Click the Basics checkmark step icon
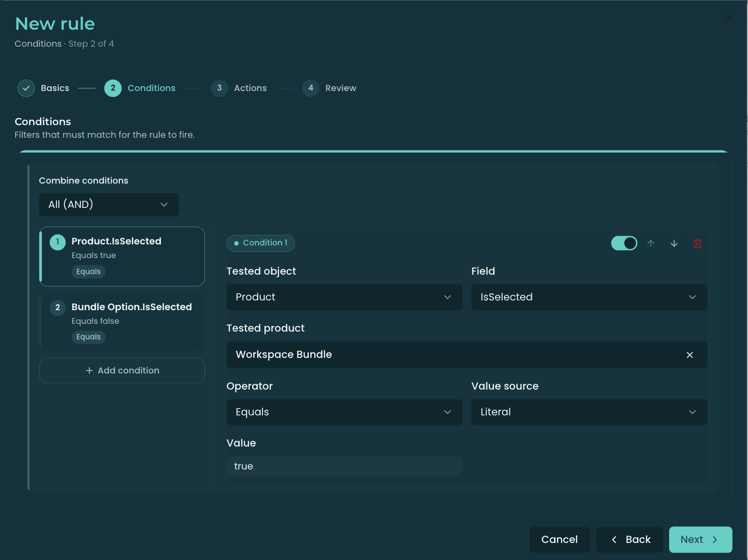Viewport: 748px width, 560px height. 26,88
